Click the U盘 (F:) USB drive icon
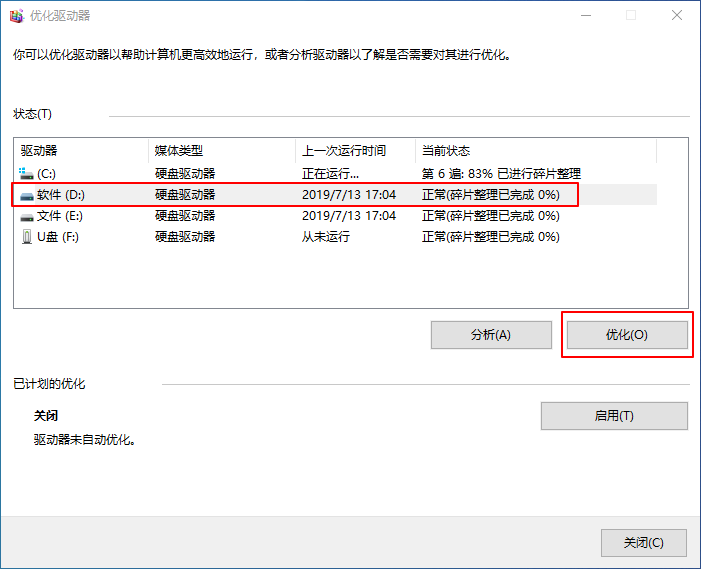 [27, 236]
